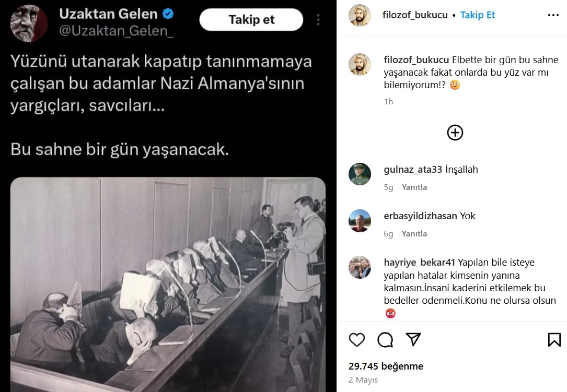Open the courtroom photo in tweet

[x=168, y=284]
